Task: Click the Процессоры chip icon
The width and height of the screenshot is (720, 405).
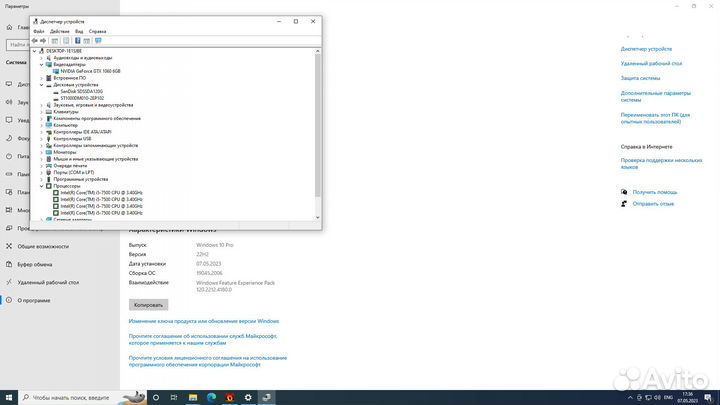Action: point(49,186)
